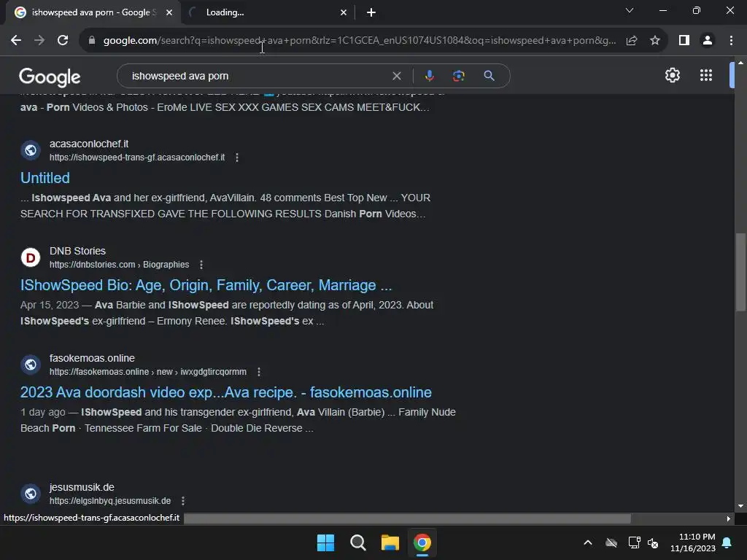Close the Google search tab
The image size is (747, 560).
coord(169,12)
